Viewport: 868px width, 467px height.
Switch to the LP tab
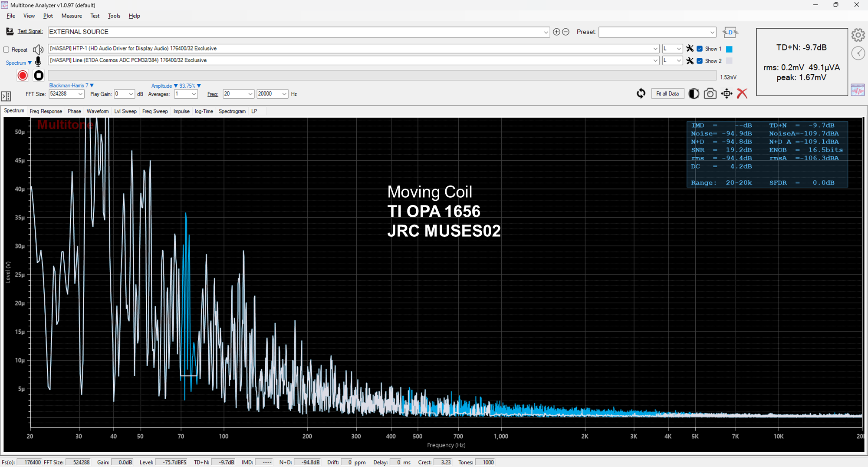(x=254, y=111)
